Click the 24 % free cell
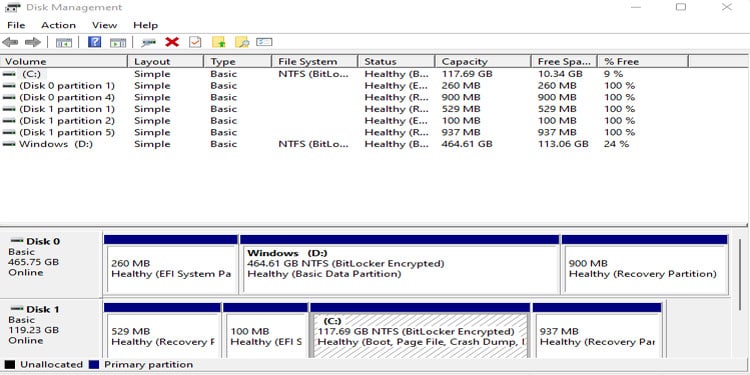750x375 pixels. coord(617,144)
